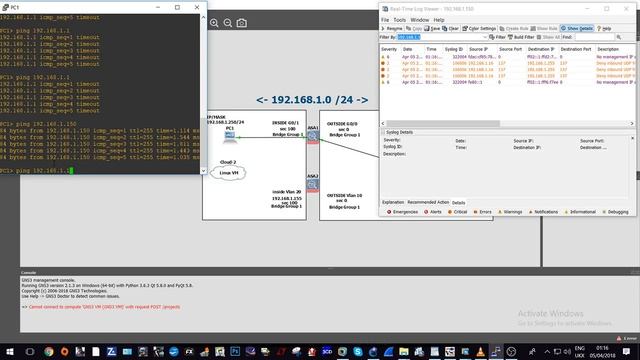Click the up arrow of PC1 terminal scrollbar
Screen dimensions: 640x360
point(203,18)
